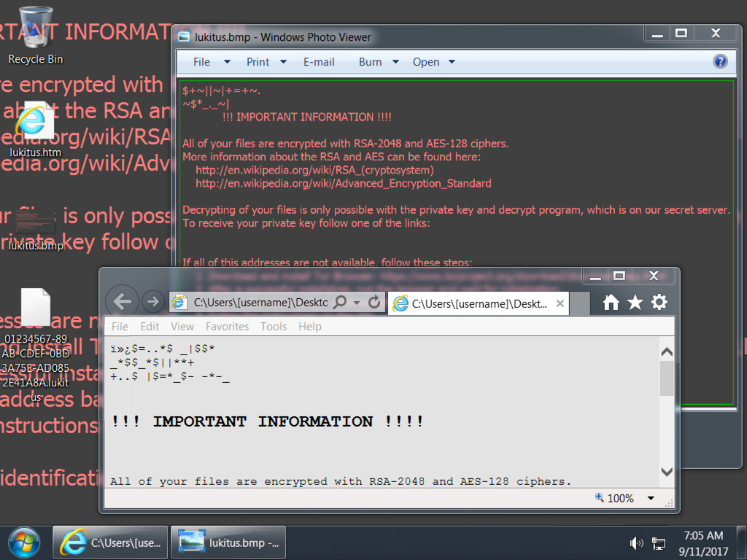The width and height of the screenshot is (747, 560).
Task: Open Internet Explorer Help menu
Action: tap(309, 326)
